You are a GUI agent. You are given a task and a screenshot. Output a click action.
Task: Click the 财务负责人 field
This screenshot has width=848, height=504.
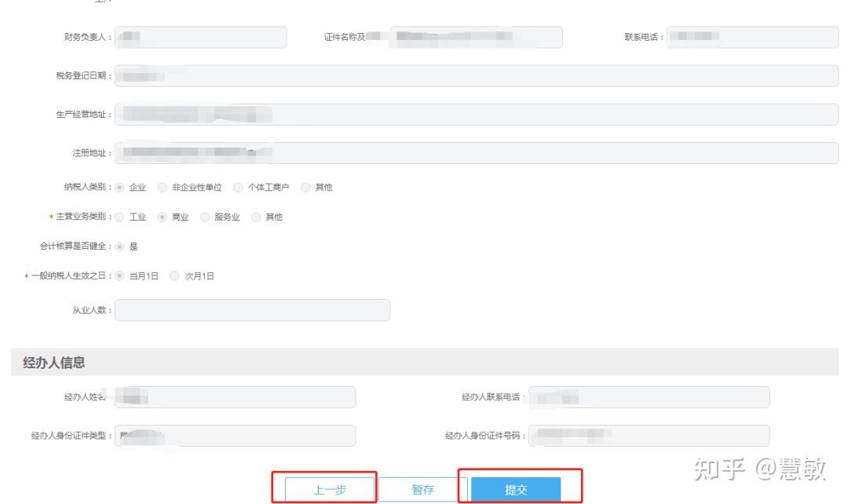[x=201, y=37]
